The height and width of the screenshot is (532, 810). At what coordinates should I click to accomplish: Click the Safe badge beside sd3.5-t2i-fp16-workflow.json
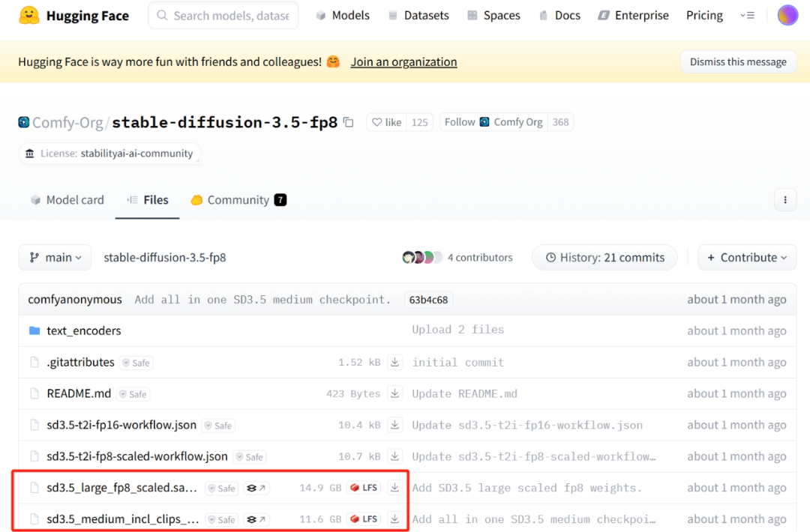pos(218,426)
